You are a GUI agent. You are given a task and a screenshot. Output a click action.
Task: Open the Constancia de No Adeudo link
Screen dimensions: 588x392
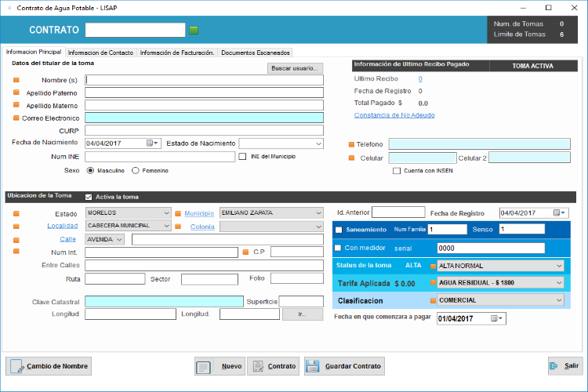click(394, 115)
